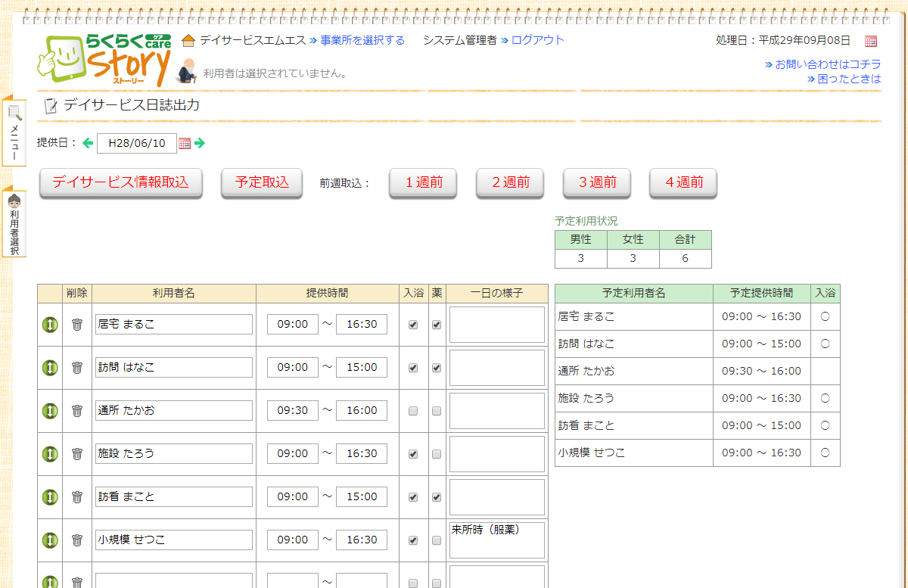
Task: Click the reorder icon for 居宅 まるこ
Action: (50, 325)
